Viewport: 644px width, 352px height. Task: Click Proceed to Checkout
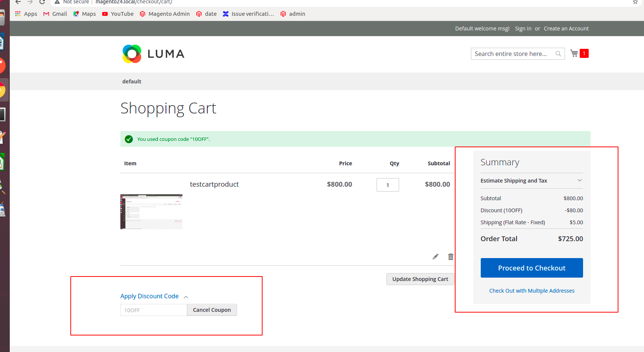pyautogui.click(x=532, y=267)
